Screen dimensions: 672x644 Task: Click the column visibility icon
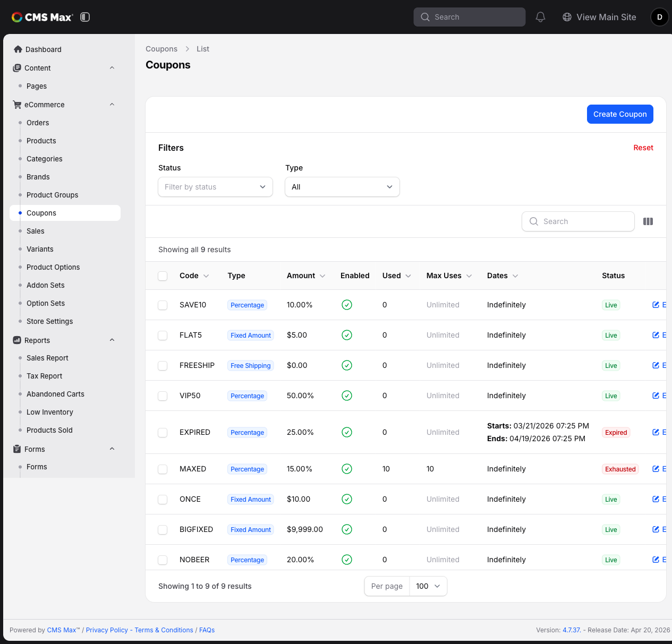tap(648, 221)
